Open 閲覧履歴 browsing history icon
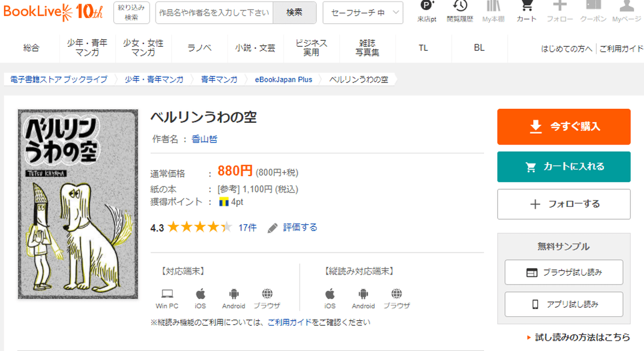 point(460,10)
